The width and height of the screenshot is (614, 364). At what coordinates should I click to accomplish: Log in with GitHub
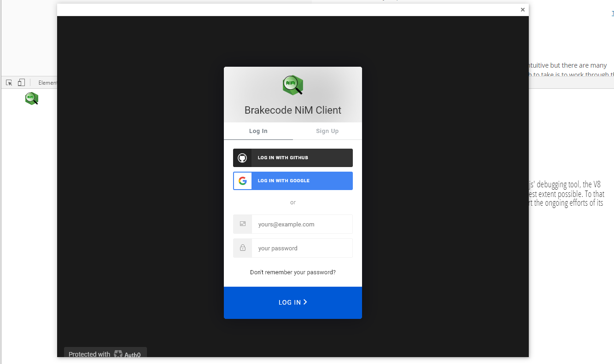coord(293,158)
